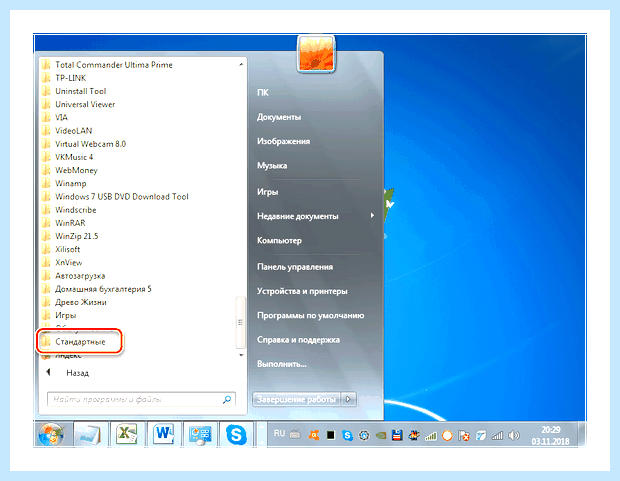The image size is (620, 481).
Task: Click the WinZip 21.5 folder icon
Action: point(46,236)
